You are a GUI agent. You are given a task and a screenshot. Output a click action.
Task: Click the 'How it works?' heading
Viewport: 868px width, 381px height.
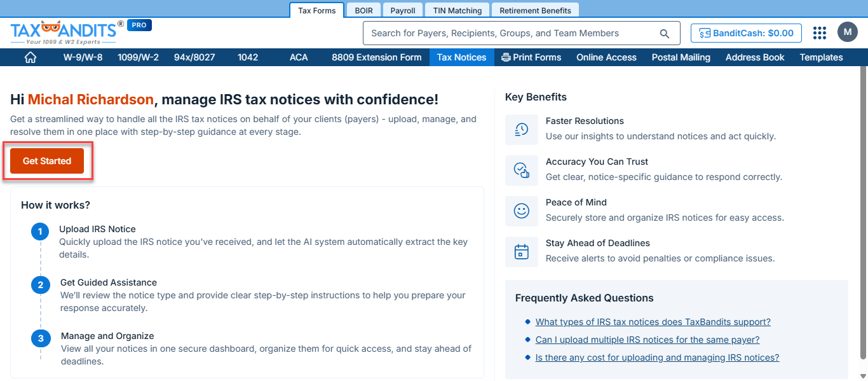point(55,205)
